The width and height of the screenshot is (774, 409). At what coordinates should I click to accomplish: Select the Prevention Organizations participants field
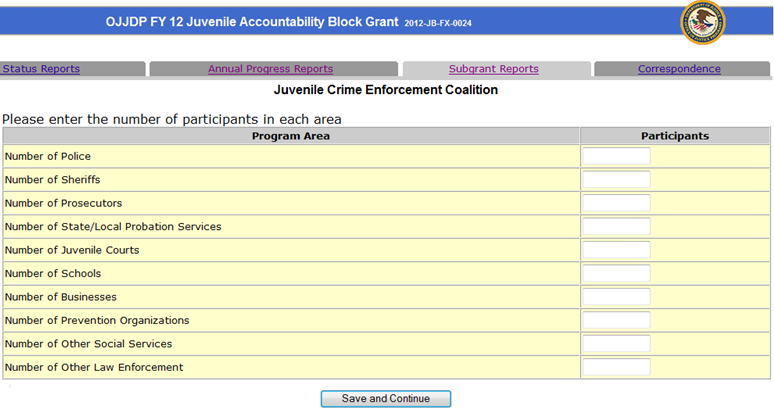pos(616,321)
